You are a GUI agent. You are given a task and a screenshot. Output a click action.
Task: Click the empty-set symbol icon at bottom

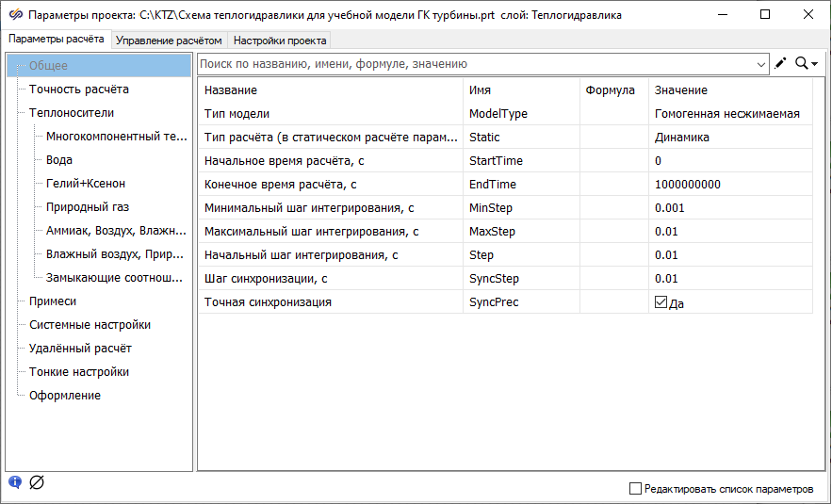coord(37,483)
